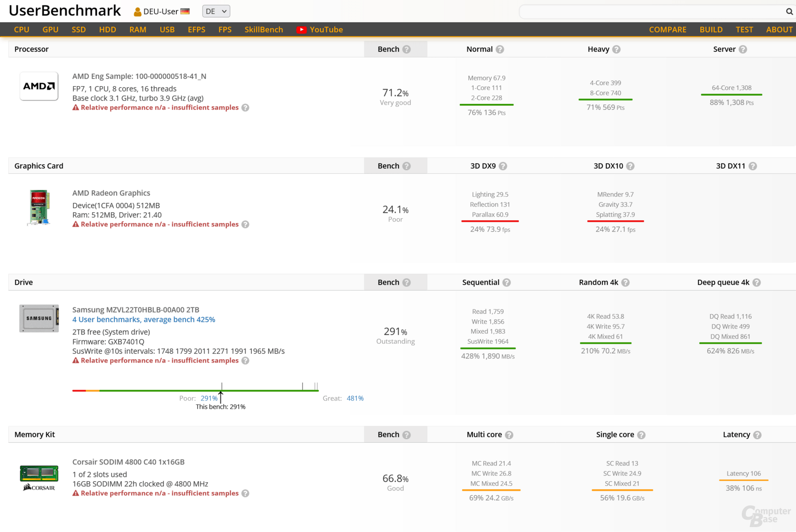Image resolution: width=796 pixels, height=532 pixels.
Task: Open help icon next to Random 4k
Action: [x=625, y=282]
